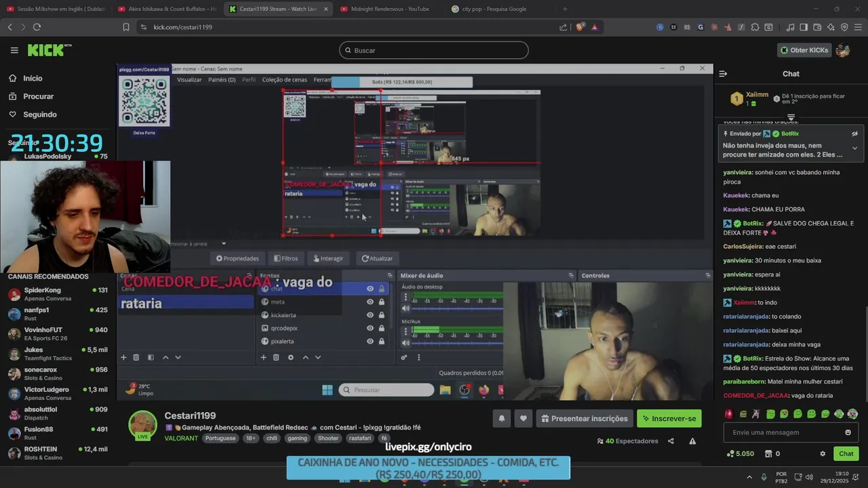Click the stream notification bell icon
Screen dimensions: 868x488
point(502,419)
